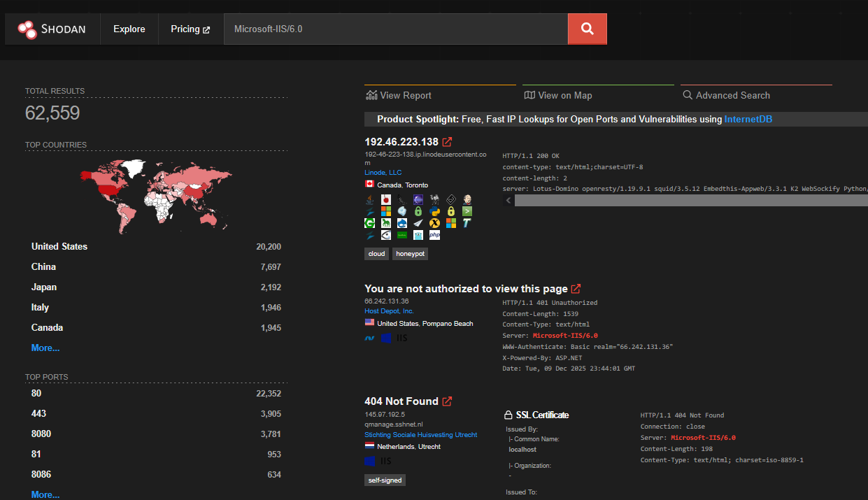
Task: Select the PHP icon on the first result
Action: [434, 235]
